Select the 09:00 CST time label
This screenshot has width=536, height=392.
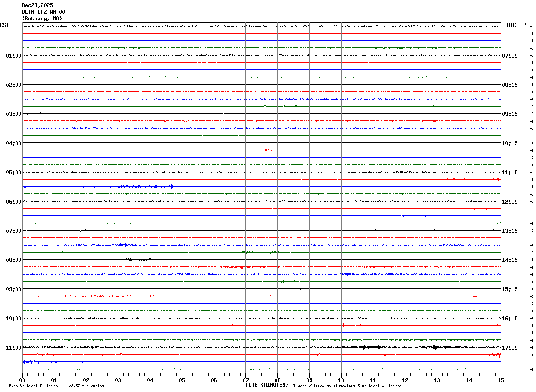pyautogui.click(x=14, y=289)
